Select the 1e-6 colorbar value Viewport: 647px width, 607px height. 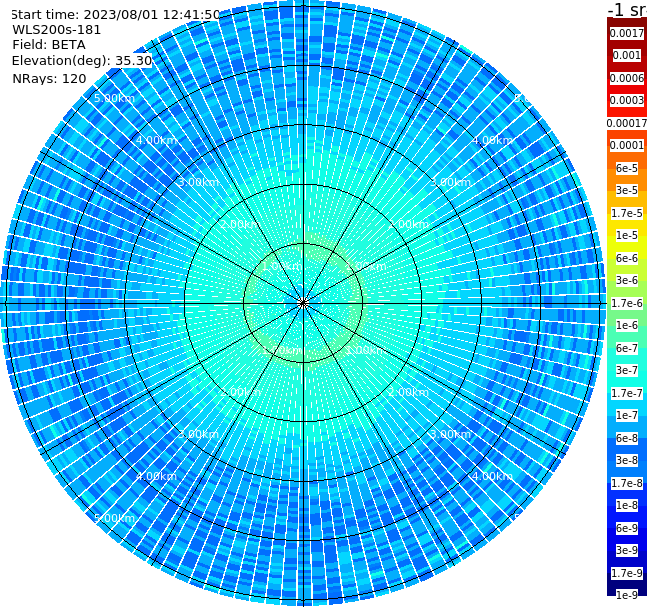(x=627, y=325)
